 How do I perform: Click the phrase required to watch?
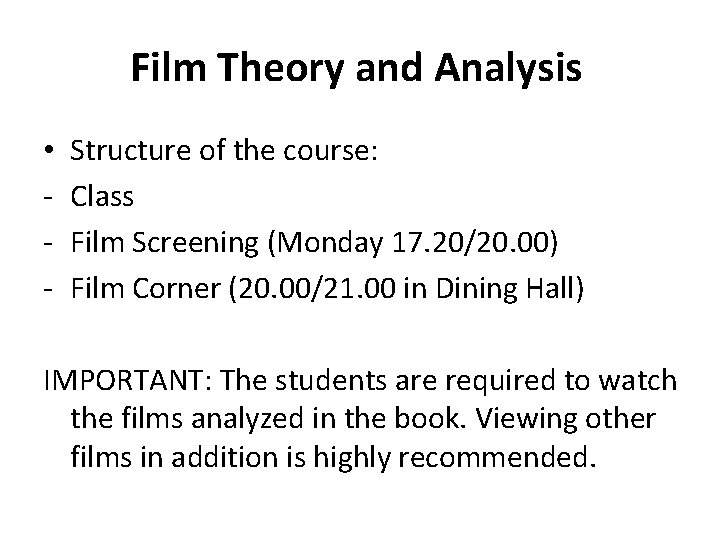coord(562,381)
